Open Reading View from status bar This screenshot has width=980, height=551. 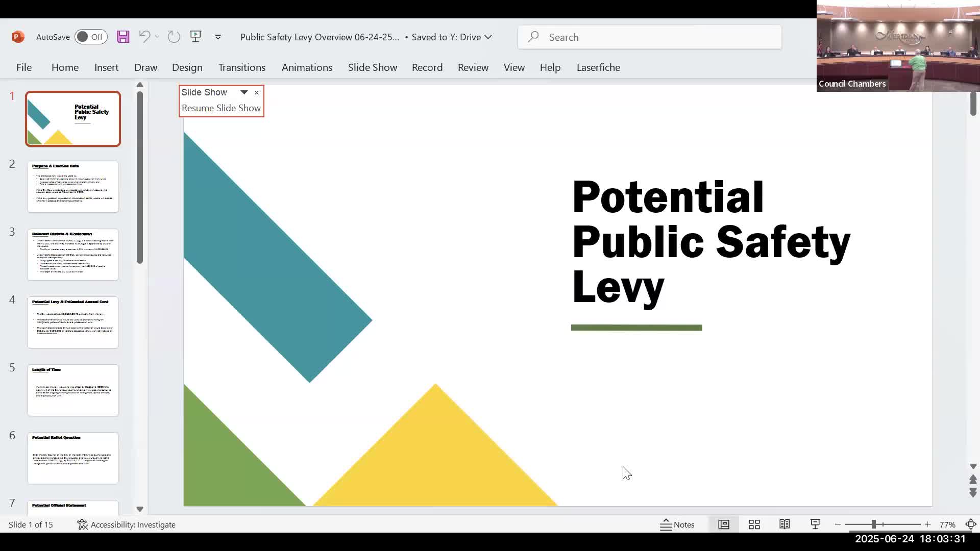785,524
